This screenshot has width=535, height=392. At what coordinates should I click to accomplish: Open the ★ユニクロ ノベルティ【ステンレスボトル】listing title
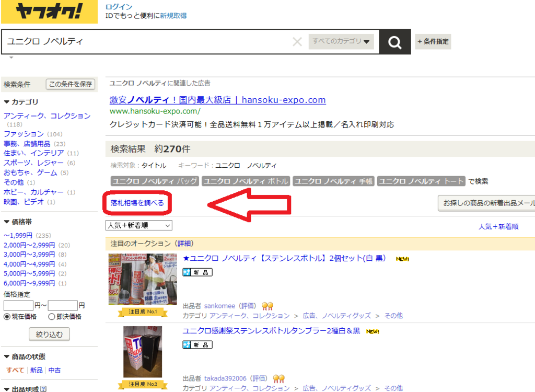coord(284,258)
